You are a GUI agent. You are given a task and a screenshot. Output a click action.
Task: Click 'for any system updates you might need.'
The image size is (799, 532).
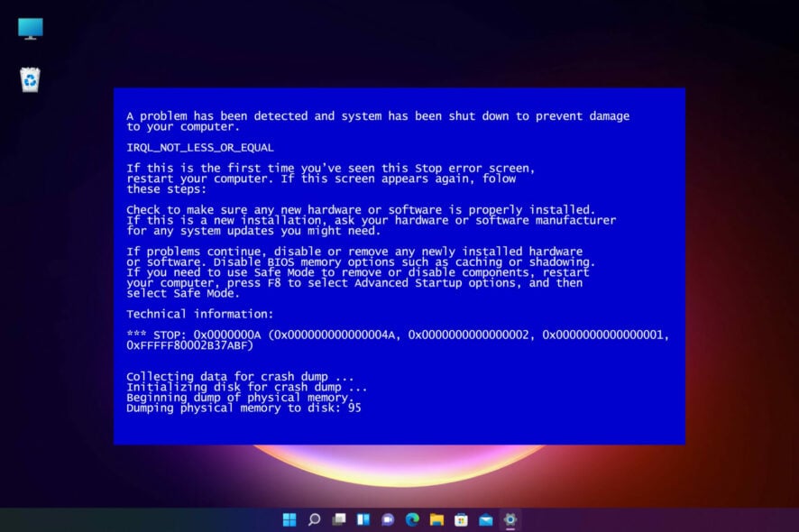(253, 231)
